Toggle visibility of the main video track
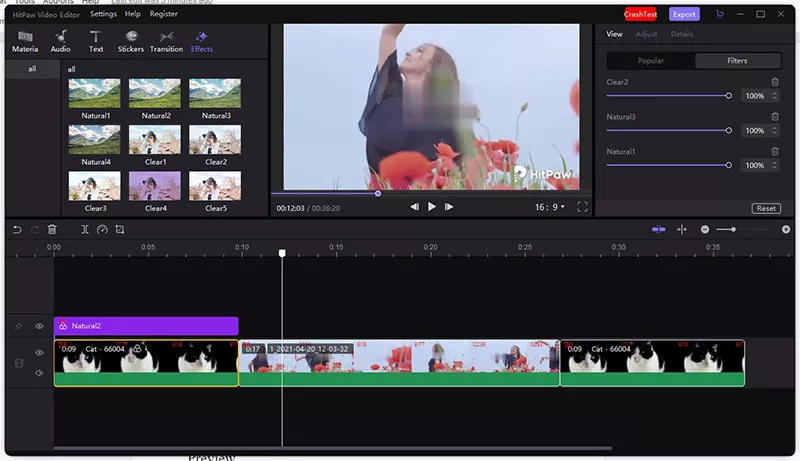800x461 pixels. (x=40, y=353)
